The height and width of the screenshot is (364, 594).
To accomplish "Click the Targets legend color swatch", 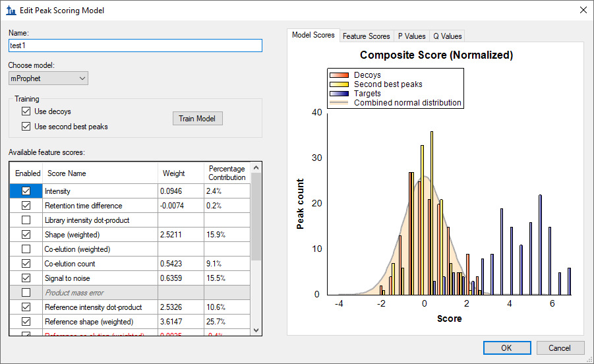I will coord(339,94).
